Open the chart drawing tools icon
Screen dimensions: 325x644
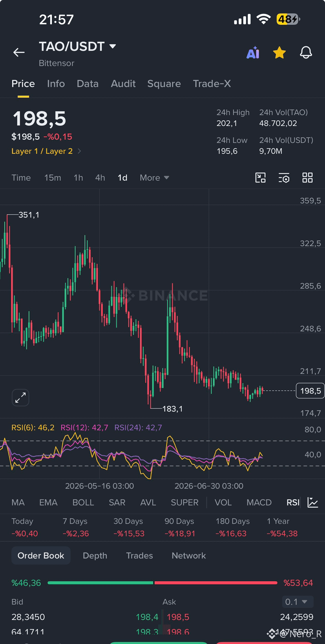[x=261, y=178]
